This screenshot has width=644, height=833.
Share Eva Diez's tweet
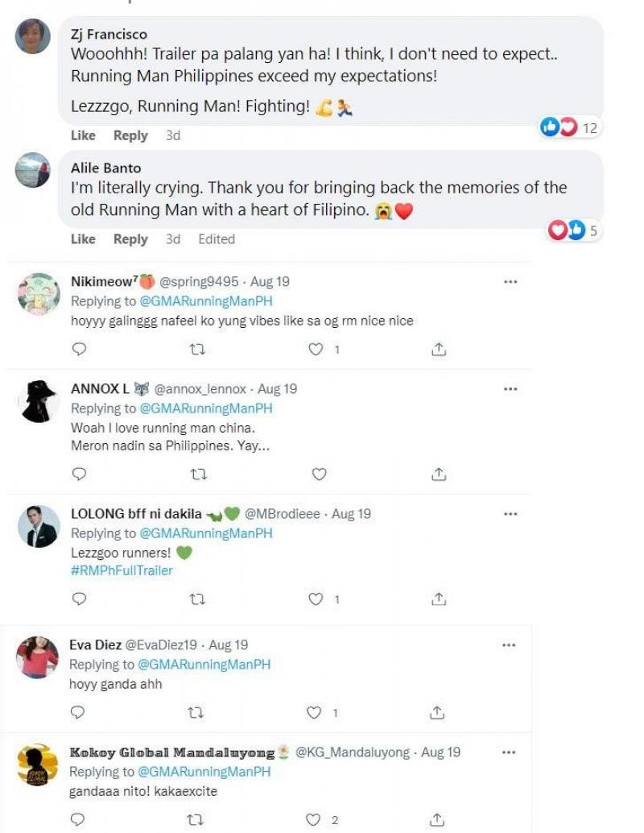pyautogui.click(x=438, y=713)
